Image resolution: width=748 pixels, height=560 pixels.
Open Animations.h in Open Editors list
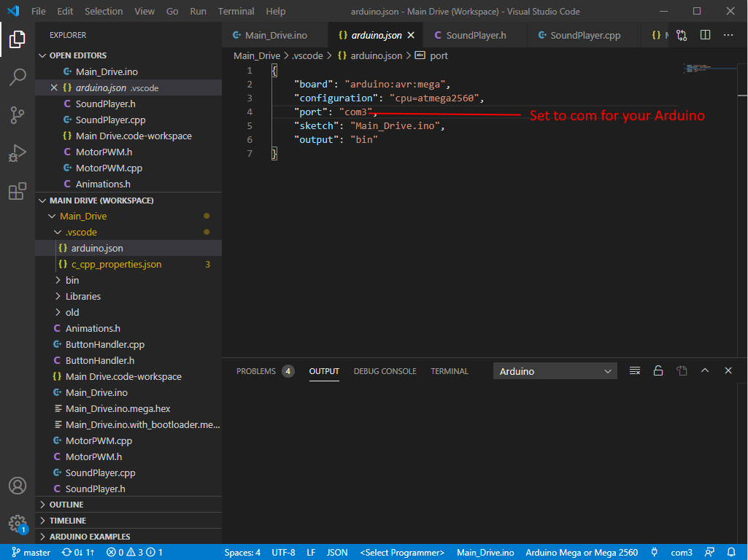[x=128, y=184]
